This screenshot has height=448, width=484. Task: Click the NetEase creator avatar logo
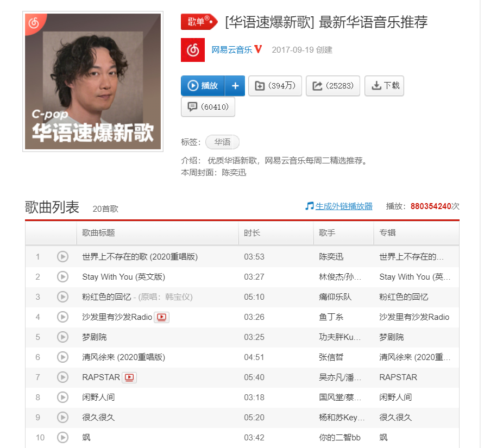(x=193, y=49)
